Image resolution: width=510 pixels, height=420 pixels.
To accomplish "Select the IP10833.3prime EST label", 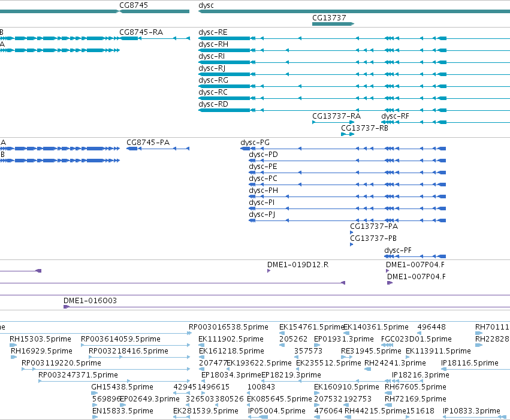I will point(471,411).
